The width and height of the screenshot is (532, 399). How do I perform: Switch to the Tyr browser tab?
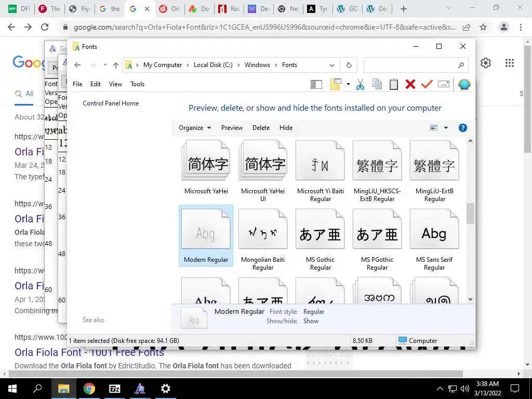point(317,9)
